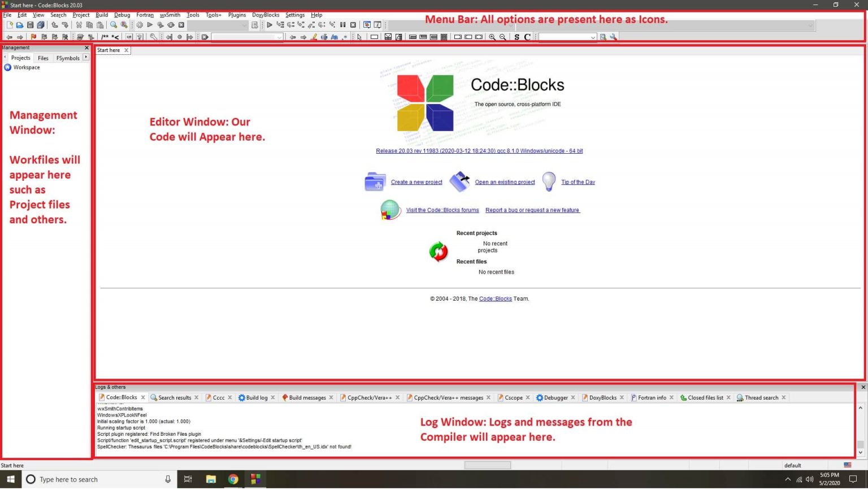Screen dimensions: 868x490
Task: Click the Windows search box in taskbar
Action: [96, 479]
